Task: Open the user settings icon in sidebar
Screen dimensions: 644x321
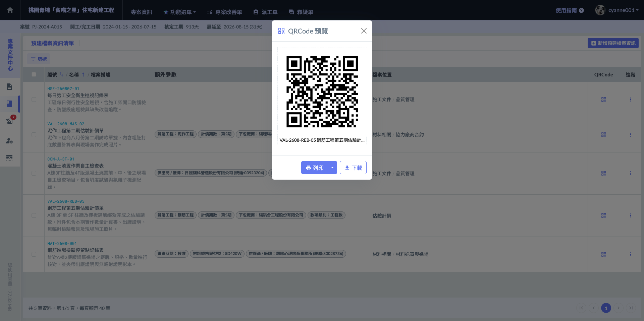Action: coord(9,141)
